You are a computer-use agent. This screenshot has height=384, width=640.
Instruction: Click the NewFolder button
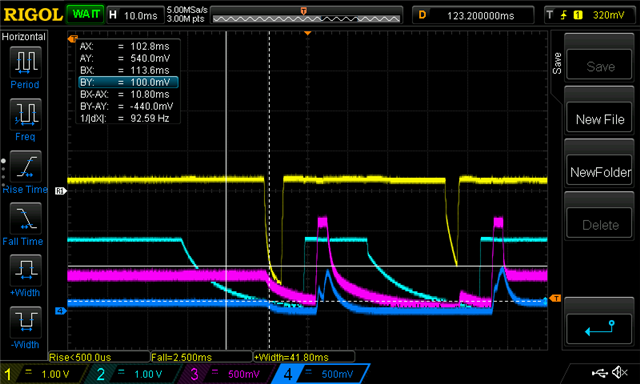(x=600, y=172)
